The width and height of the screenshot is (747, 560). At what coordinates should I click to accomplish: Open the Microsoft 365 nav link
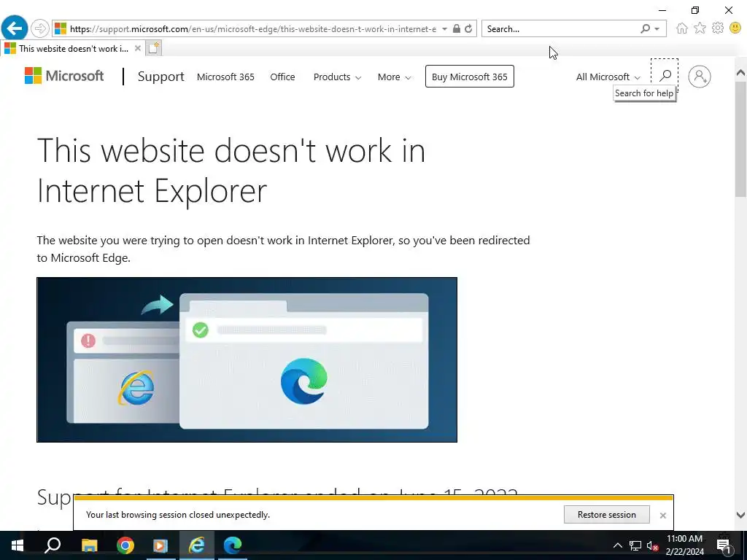click(225, 77)
